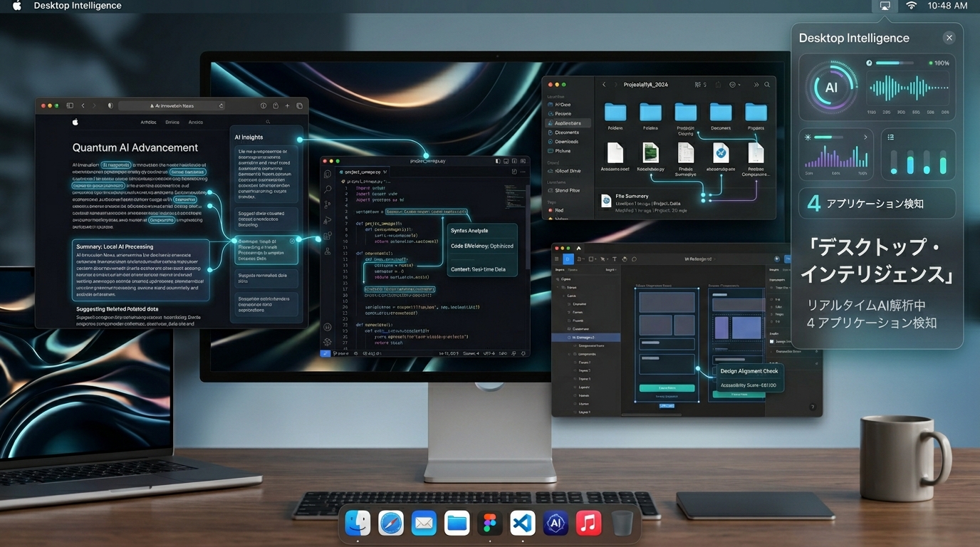This screenshot has width=980, height=547.
Task: Select the Hand tool in design app toolbar
Action: (x=625, y=259)
